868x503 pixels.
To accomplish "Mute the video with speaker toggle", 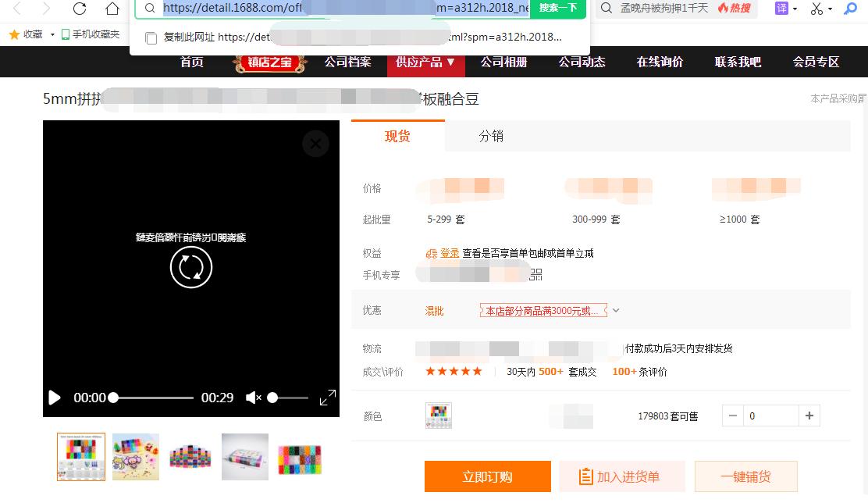I will [x=253, y=398].
